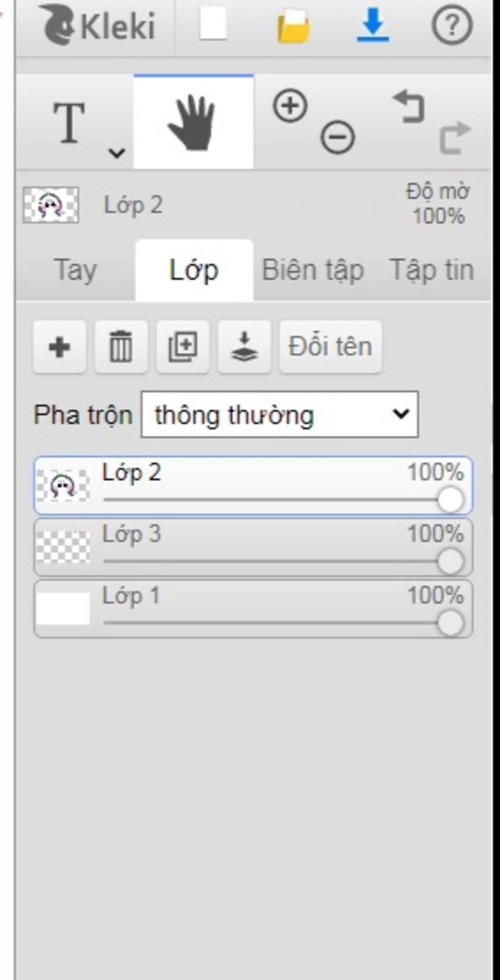Click the zoom in plus icon

coord(290,105)
